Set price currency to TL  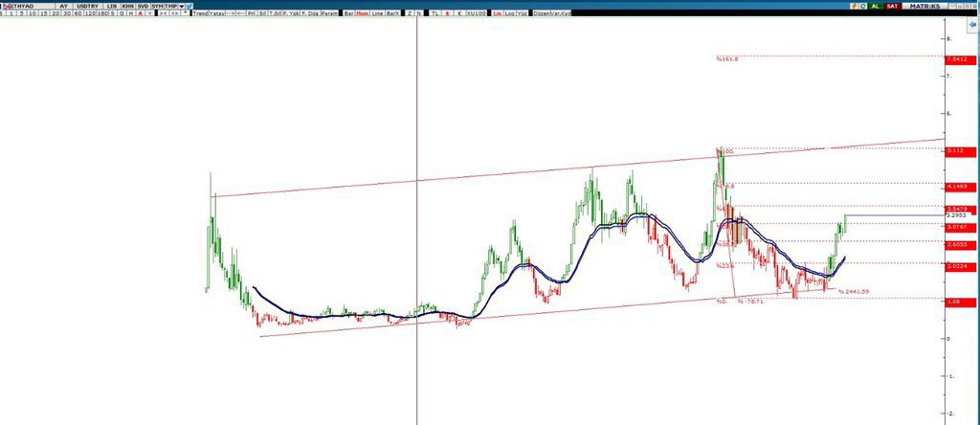(x=435, y=13)
